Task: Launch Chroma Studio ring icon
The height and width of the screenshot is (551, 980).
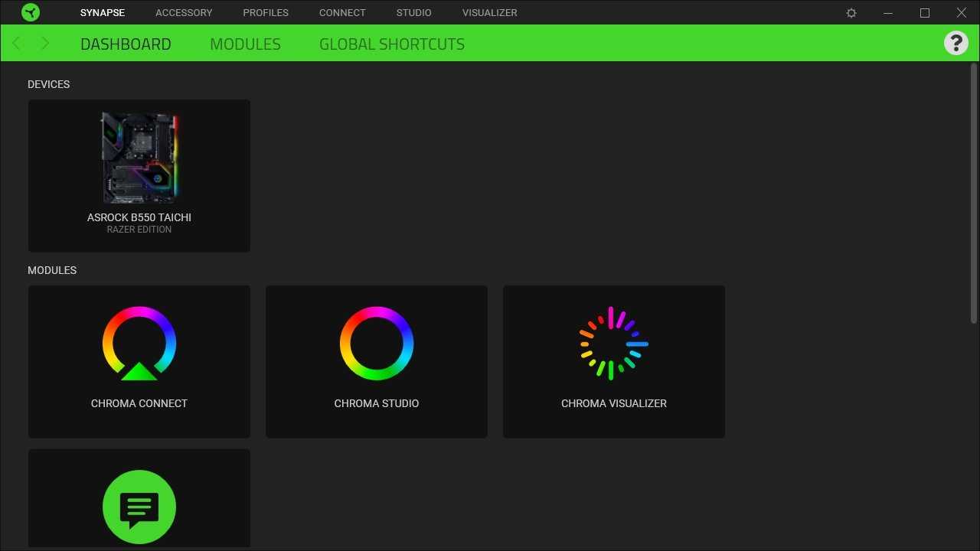Action: point(377,344)
